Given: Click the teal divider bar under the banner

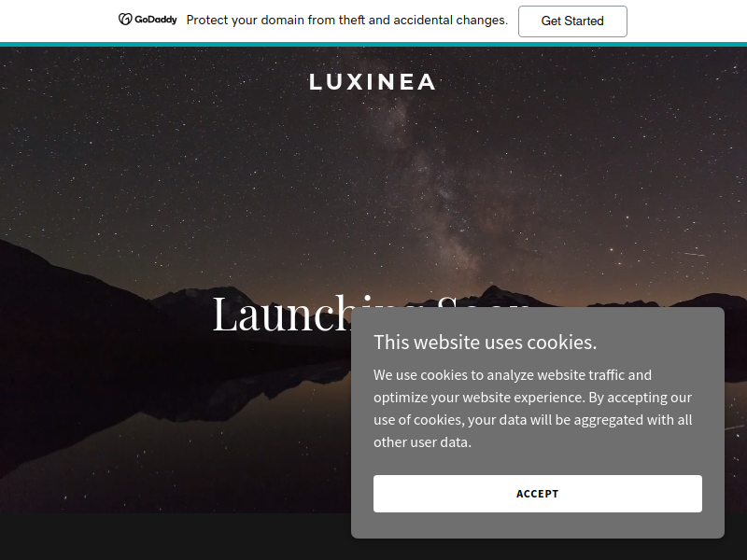Looking at the screenshot, I should pos(373,45).
